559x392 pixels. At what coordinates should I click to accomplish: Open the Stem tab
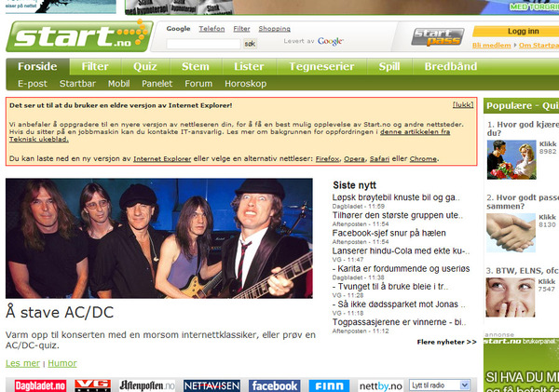point(196,67)
